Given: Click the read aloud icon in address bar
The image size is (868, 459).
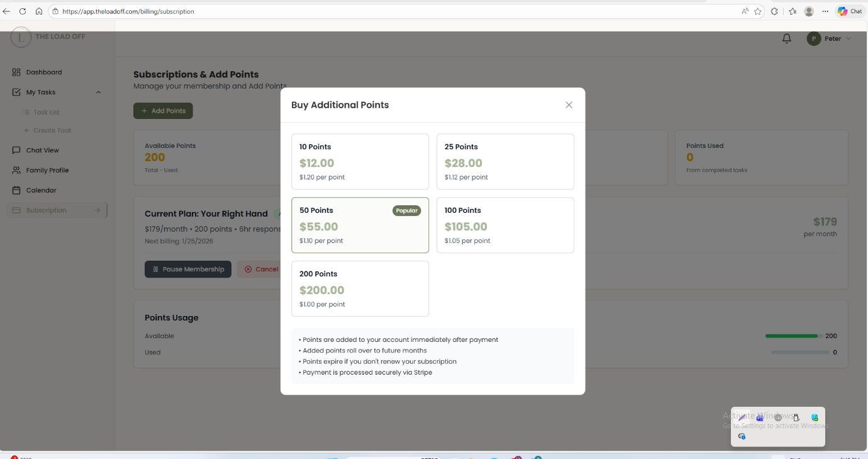Looking at the screenshot, I should 745,11.
